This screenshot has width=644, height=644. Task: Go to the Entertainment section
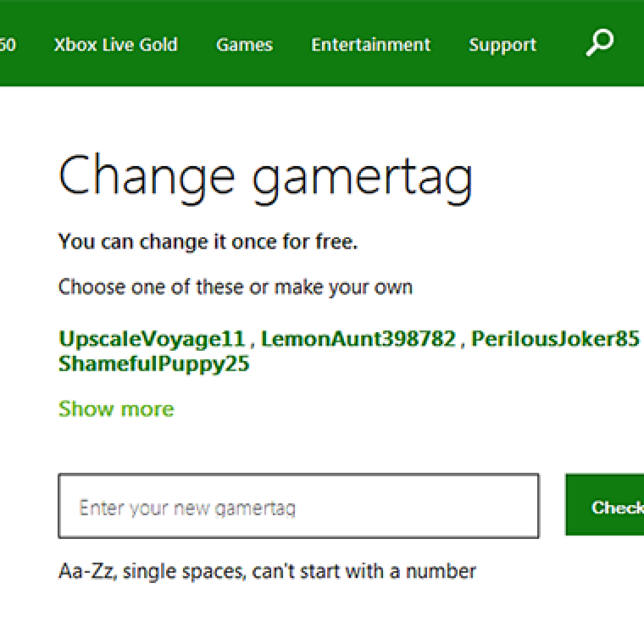tap(370, 45)
